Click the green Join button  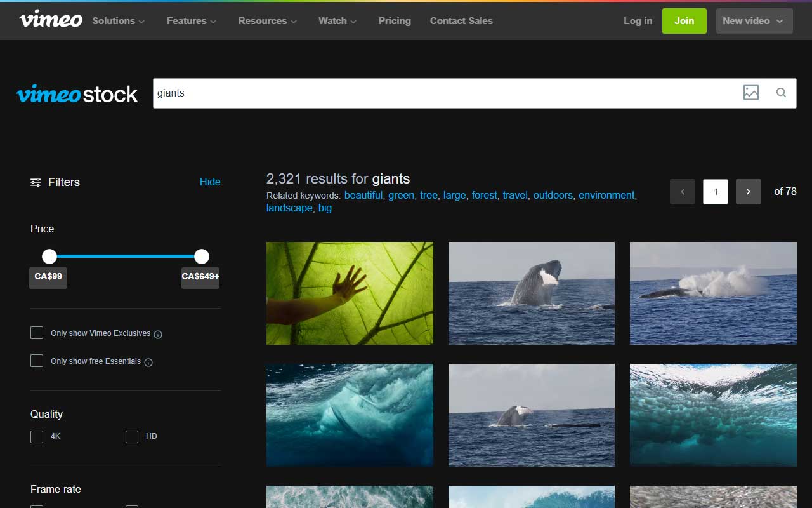click(x=684, y=20)
